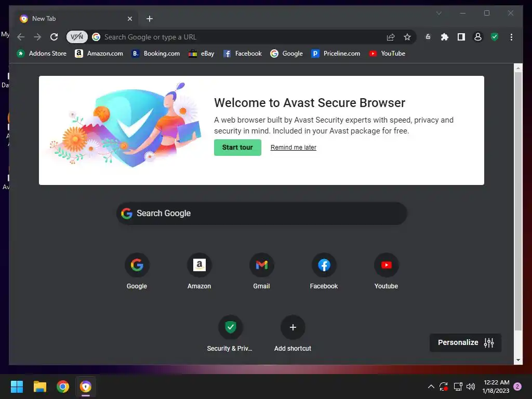Screen dimensions: 532x399
Task: Open the Windows Start button
Action: click(17, 387)
